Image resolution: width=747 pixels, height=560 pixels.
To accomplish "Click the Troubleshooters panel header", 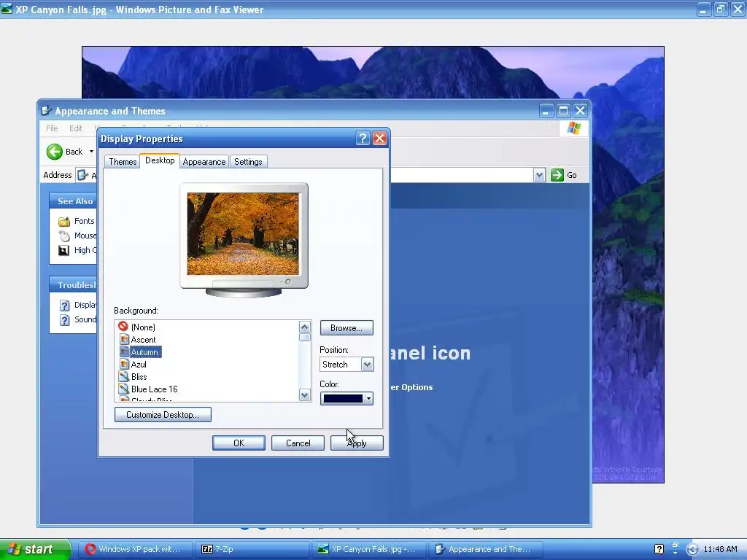I will click(x=73, y=285).
